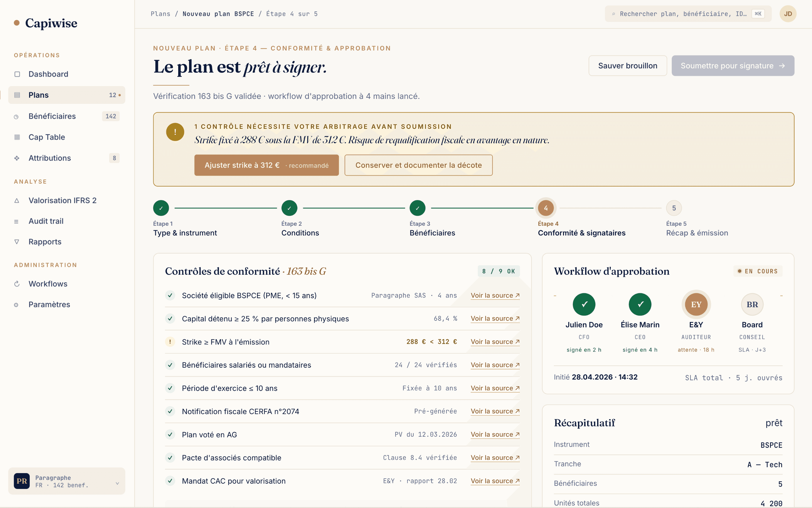Click the Plans breadcrumb link
812x508 pixels.
coord(160,14)
